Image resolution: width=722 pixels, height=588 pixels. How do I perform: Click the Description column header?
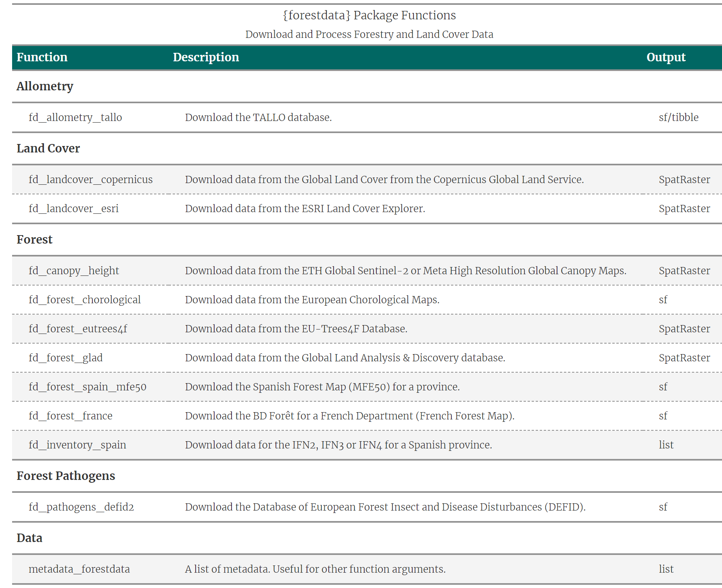206,57
